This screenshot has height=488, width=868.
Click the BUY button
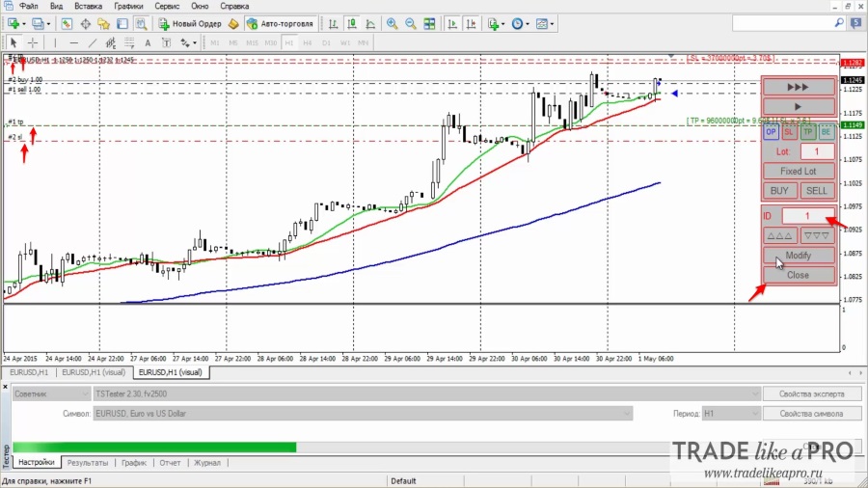pyautogui.click(x=779, y=190)
